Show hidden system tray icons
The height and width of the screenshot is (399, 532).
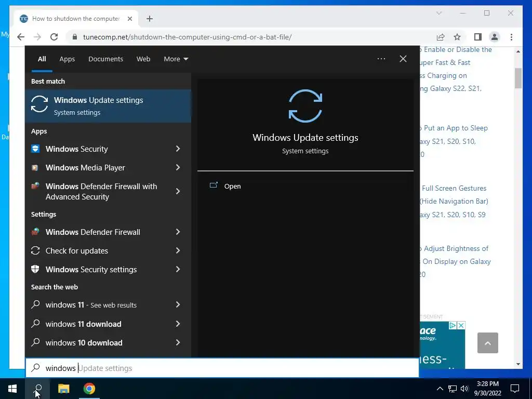point(440,389)
